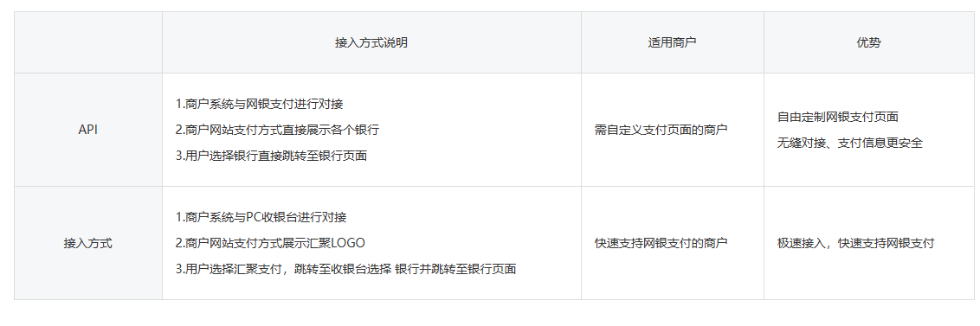Click 无缝对接、支付信息更安全 text
The height and width of the screenshot is (326, 980).
point(850,143)
